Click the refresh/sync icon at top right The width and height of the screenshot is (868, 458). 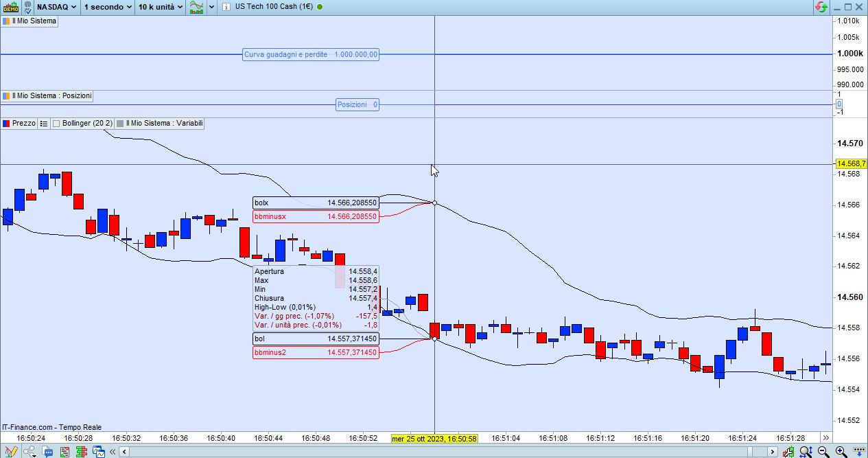pos(821,7)
